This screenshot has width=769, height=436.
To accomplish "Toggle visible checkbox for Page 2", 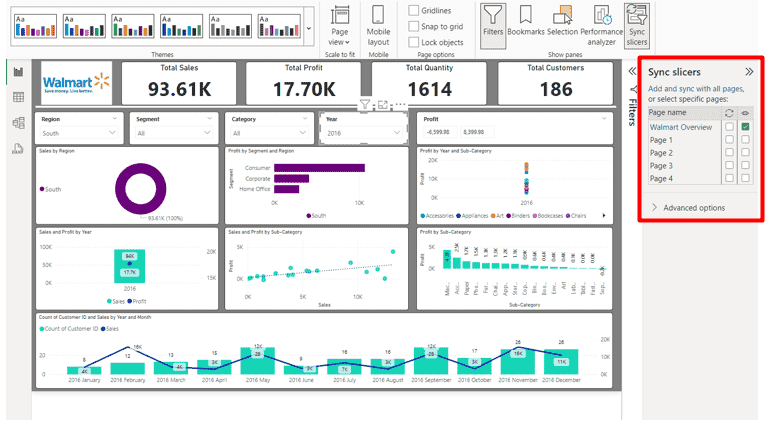I will coord(745,153).
